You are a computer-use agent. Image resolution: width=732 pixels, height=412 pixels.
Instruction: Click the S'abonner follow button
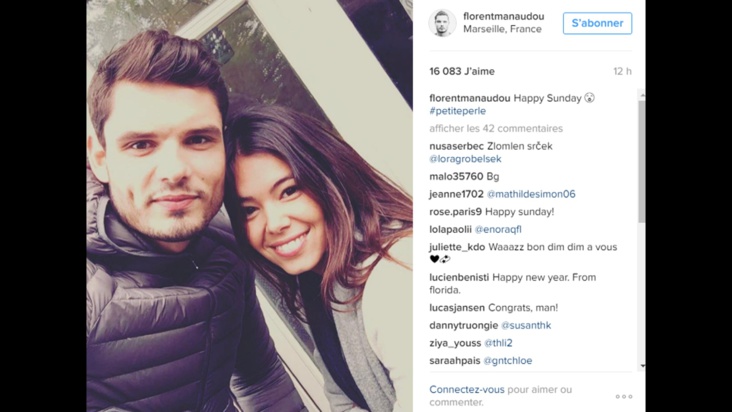597,23
